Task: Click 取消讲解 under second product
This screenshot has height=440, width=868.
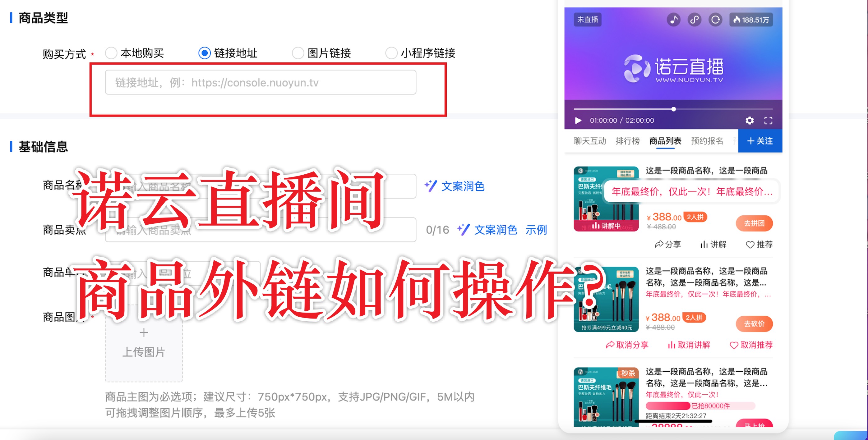Action: point(688,345)
